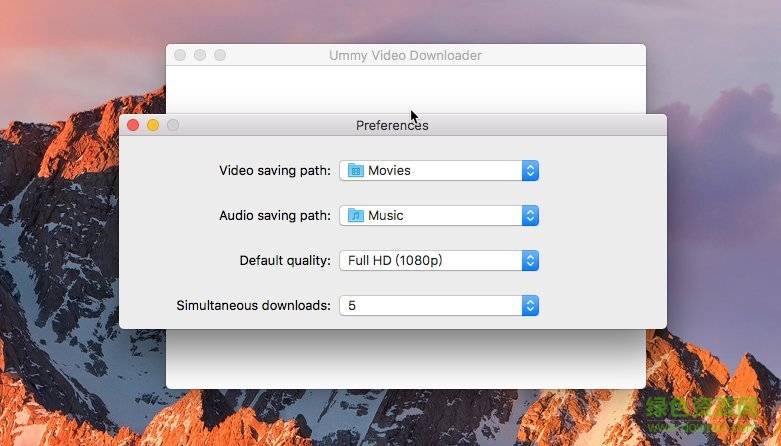Image resolution: width=781 pixels, height=446 pixels.
Task: Click Ummy Video Downloader's inactive zoom button
Action: point(220,55)
